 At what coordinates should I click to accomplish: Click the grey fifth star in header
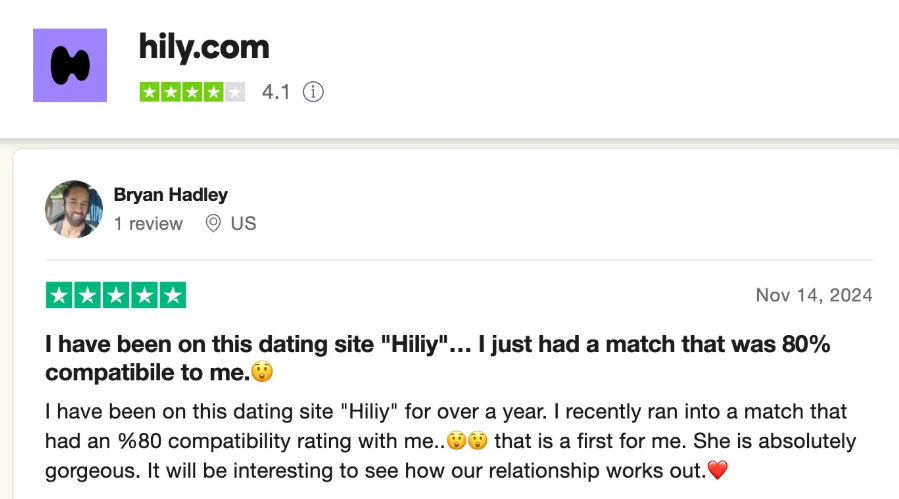(234, 92)
